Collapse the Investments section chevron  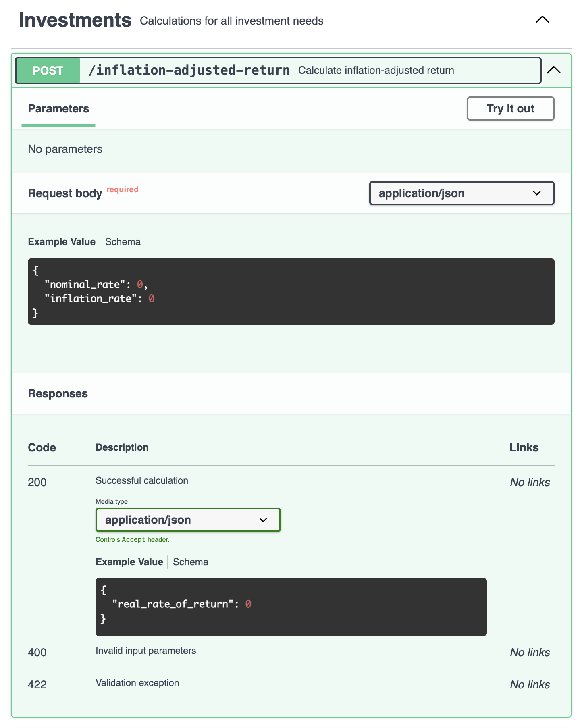(x=542, y=20)
